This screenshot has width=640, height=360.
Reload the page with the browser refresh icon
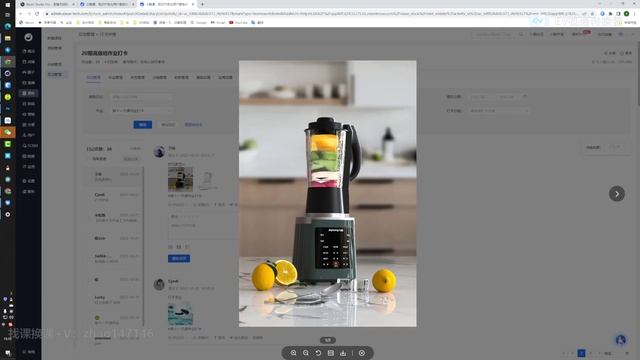click(37, 13)
